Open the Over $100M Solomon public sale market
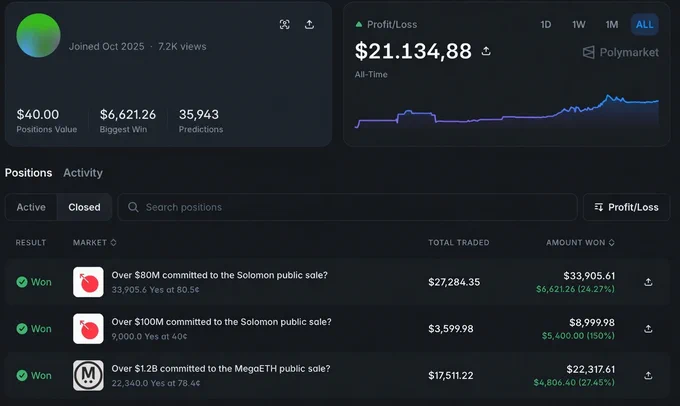This screenshot has width=680, height=406. pos(221,322)
